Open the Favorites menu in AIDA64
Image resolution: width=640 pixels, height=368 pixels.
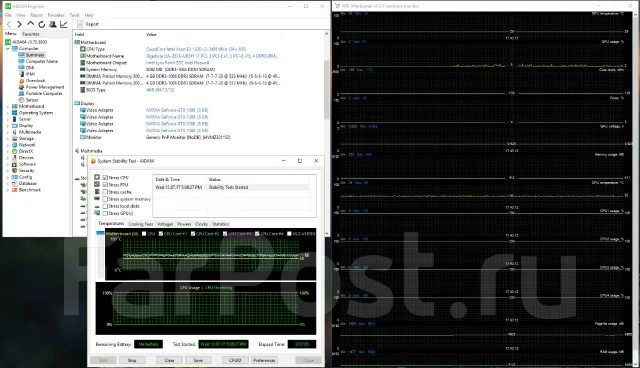point(56,15)
